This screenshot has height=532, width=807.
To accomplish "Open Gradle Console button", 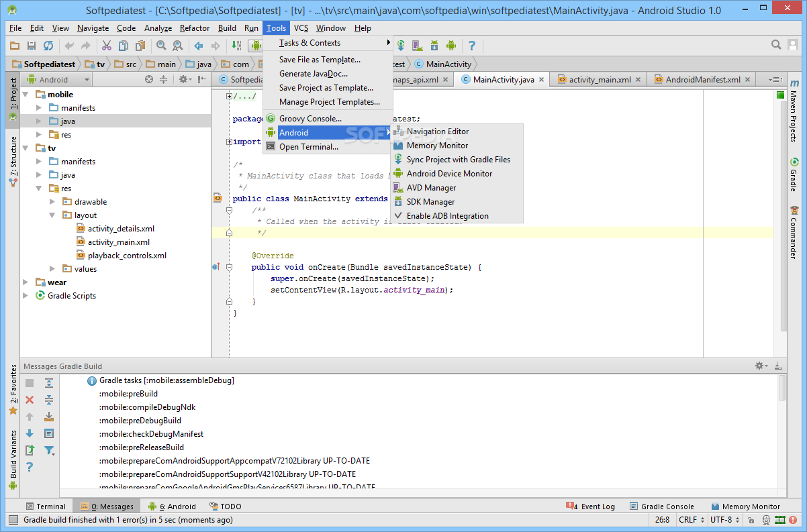I will click(x=662, y=507).
